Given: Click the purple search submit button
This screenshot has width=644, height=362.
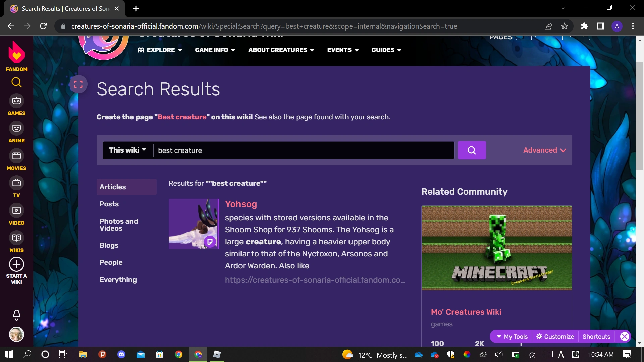Looking at the screenshot, I should click(x=472, y=150).
